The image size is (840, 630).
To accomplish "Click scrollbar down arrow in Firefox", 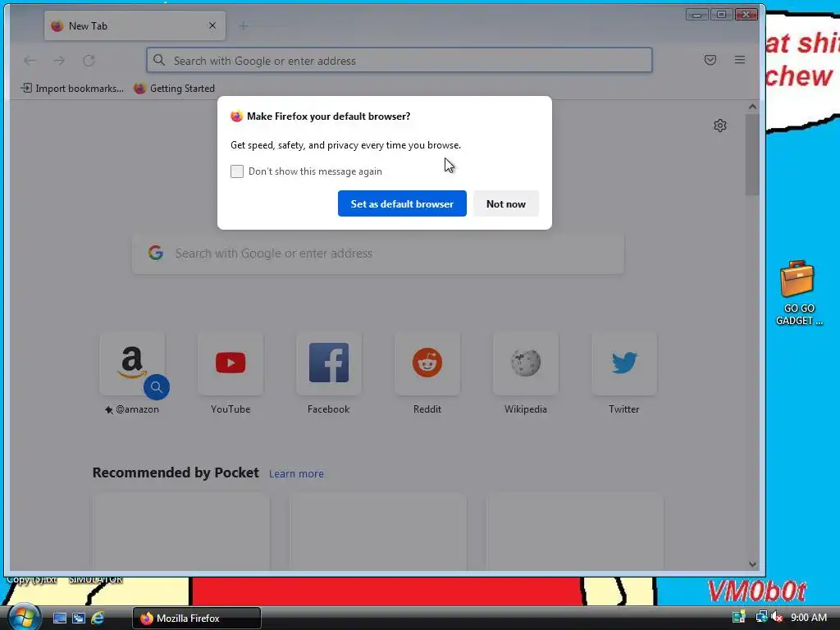I will [x=752, y=564].
